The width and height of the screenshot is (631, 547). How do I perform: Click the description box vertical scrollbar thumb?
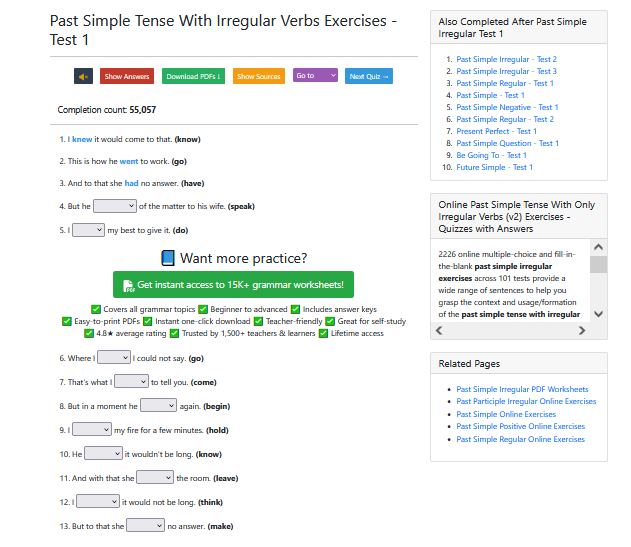click(598, 264)
